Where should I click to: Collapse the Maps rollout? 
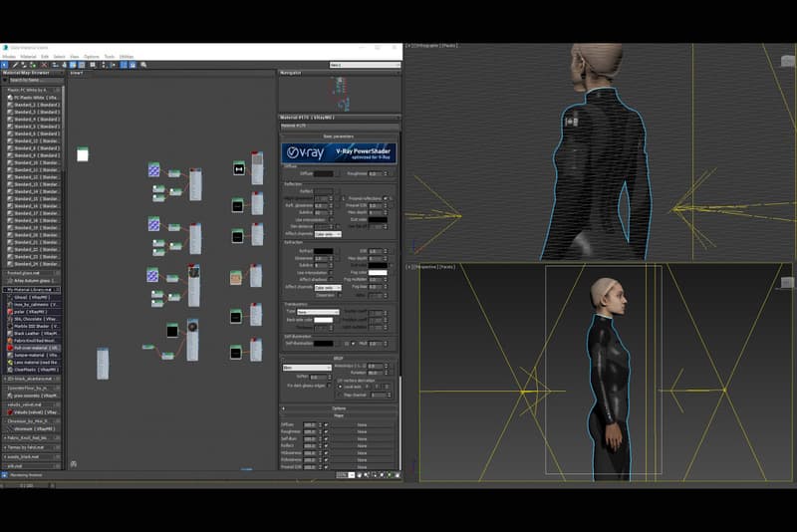pos(339,415)
